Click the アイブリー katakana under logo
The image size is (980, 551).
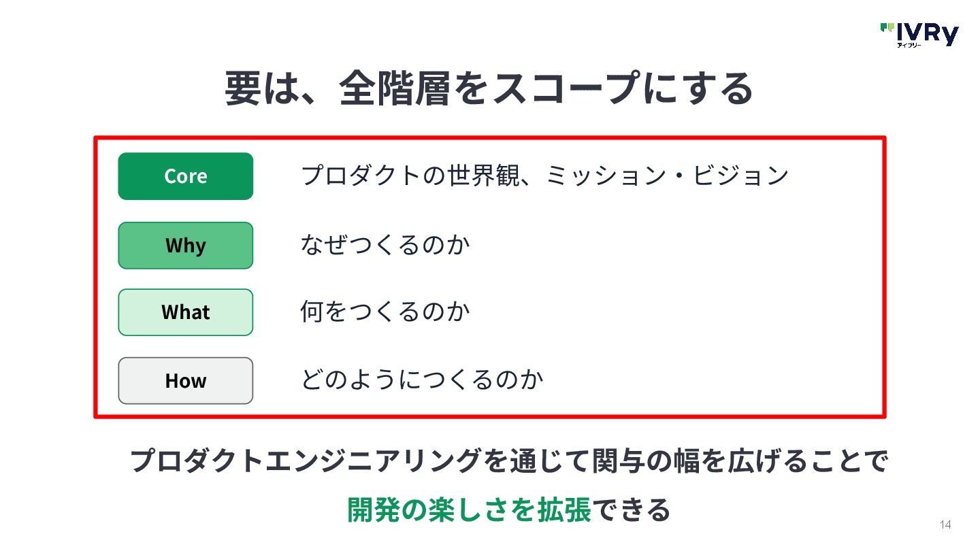coord(908,45)
